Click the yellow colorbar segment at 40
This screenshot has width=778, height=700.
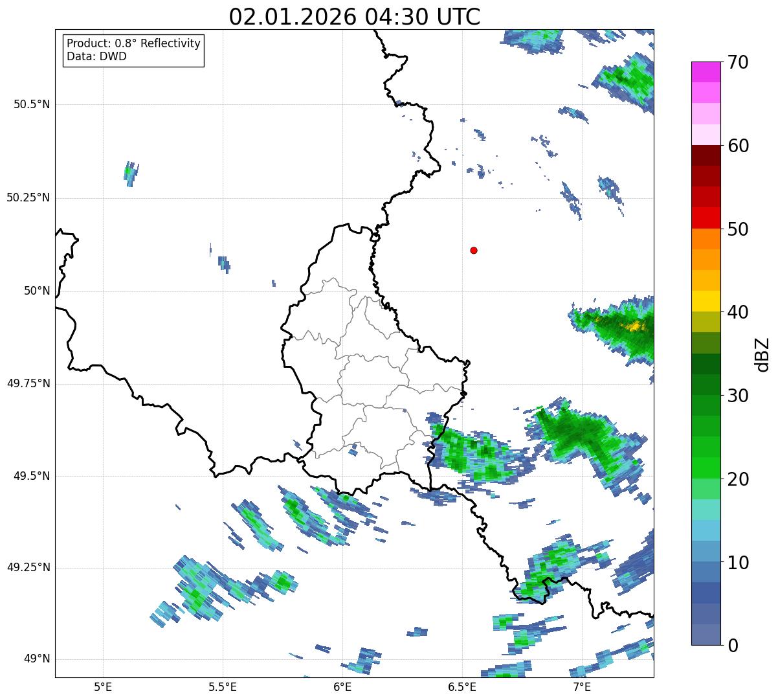click(x=706, y=301)
